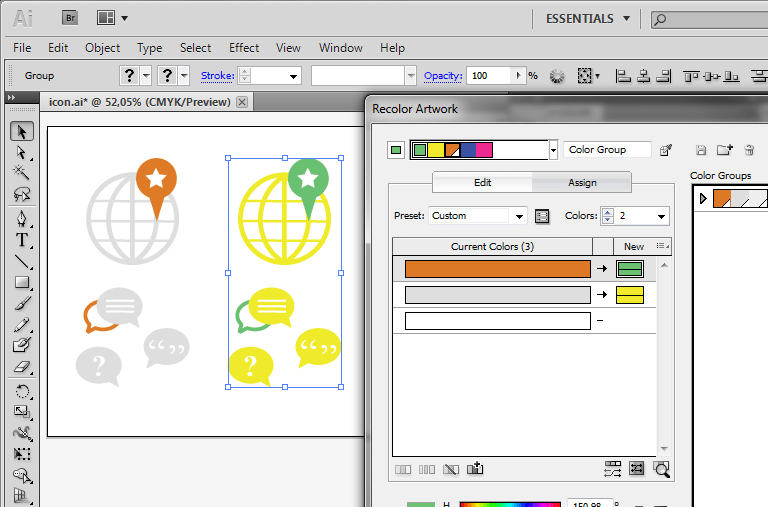Select the Paintbrush tool
Image resolution: width=768 pixels, height=507 pixels.
[x=22, y=304]
